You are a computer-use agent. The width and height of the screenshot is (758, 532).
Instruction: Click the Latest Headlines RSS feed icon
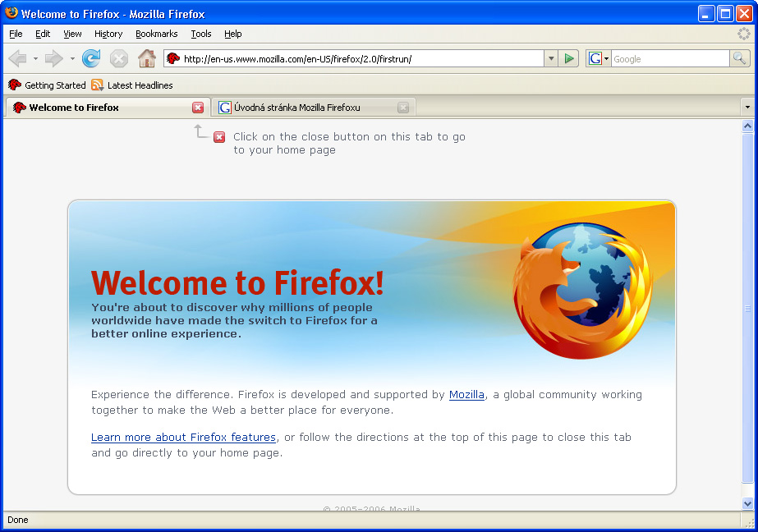coord(97,85)
